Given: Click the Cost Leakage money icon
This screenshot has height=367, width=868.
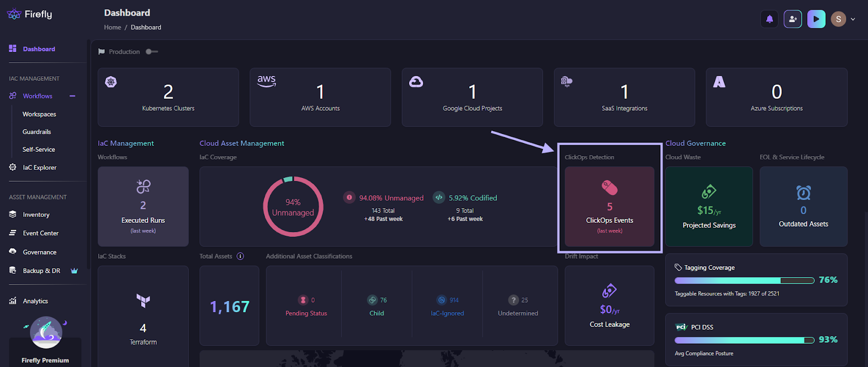Looking at the screenshot, I should 610,291.
